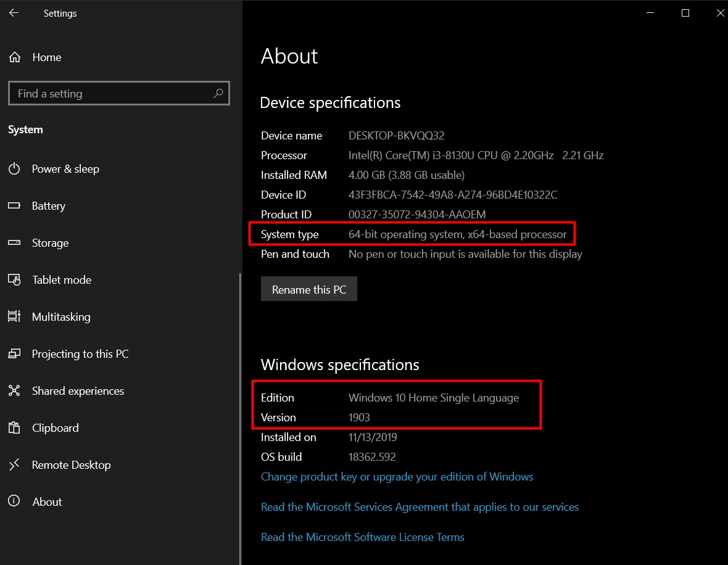Open Clipboard settings page
Screen dimensions: 728x565
(x=56, y=428)
